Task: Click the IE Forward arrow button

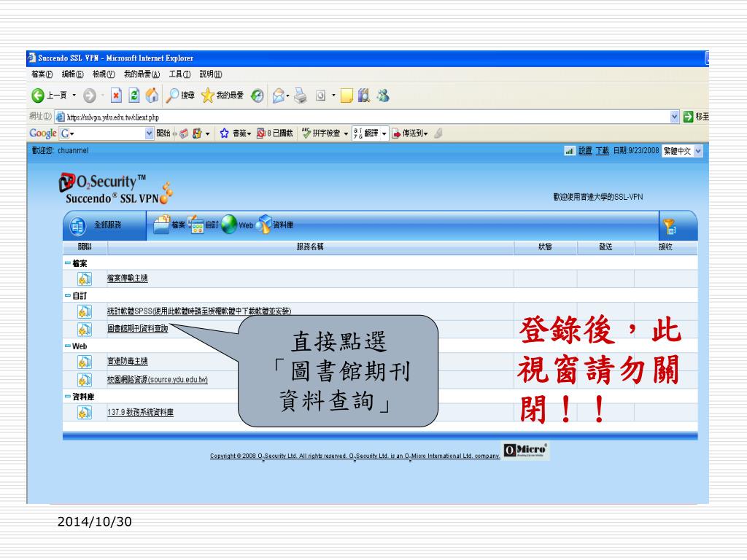Action: (90, 96)
